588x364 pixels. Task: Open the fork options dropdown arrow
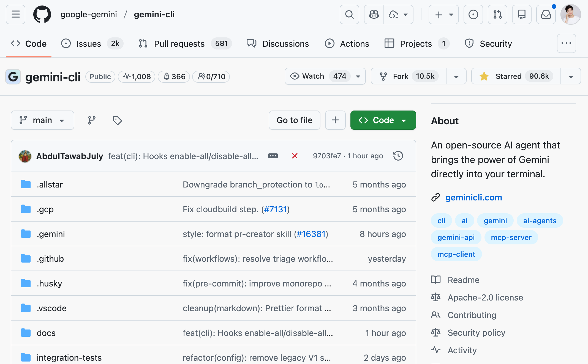tap(456, 76)
